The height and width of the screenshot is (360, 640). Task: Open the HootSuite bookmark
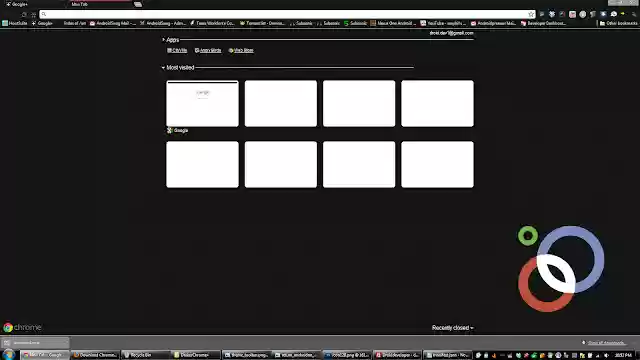[15, 23]
